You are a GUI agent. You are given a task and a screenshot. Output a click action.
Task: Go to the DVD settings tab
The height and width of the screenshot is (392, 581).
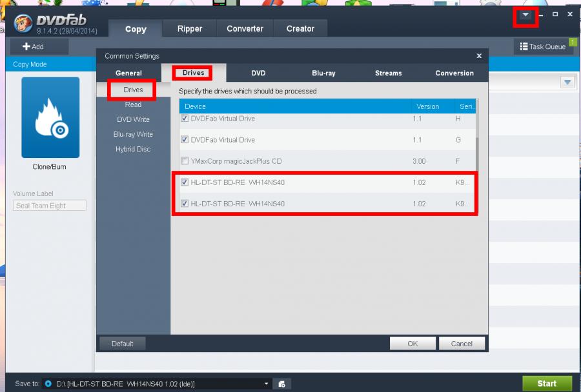point(258,73)
